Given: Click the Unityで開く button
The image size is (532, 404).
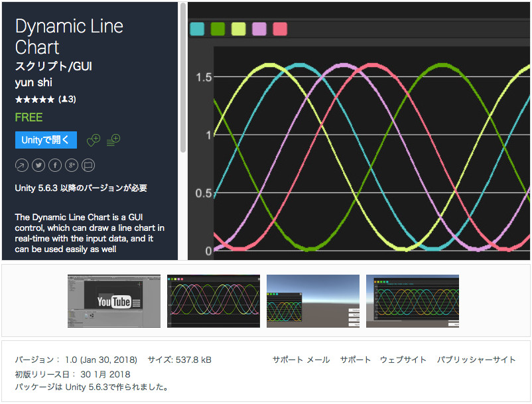Looking at the screenshot, I should click(x=46, y=140).
